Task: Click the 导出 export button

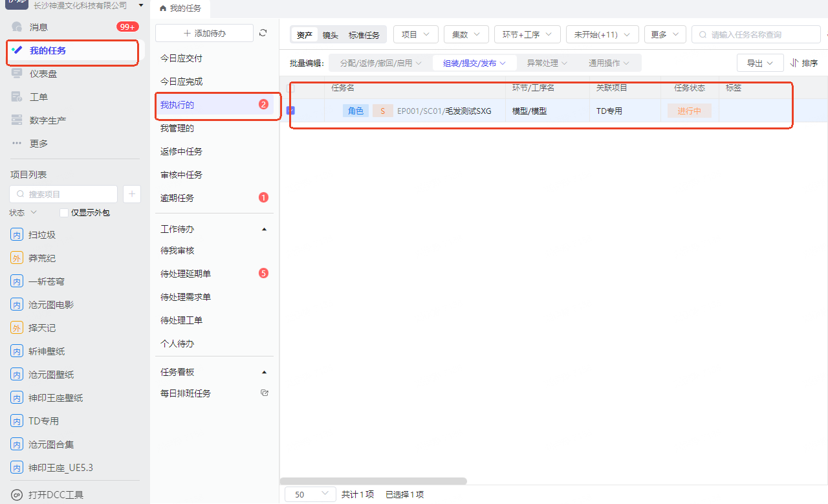Action: click(x=760, y=63)
